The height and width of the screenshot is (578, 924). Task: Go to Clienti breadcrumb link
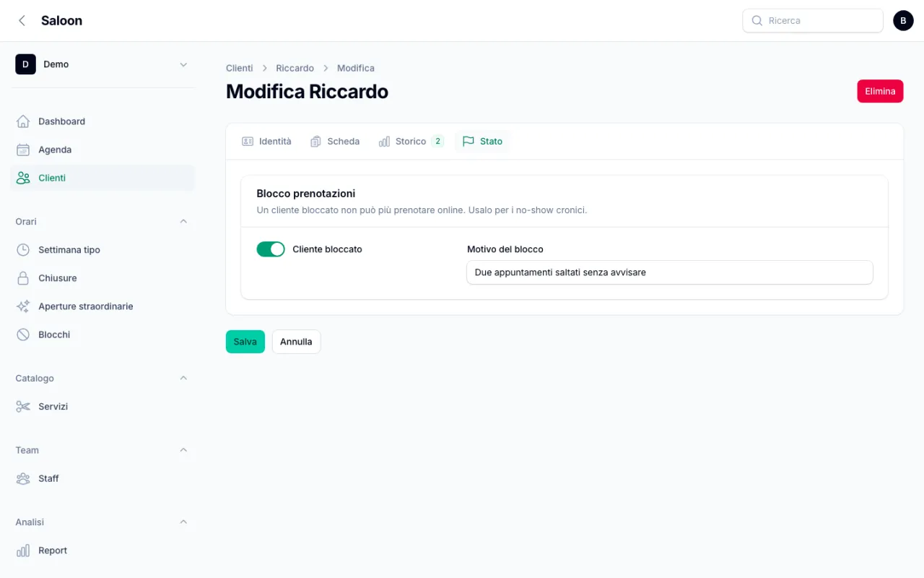(x=240, y=68)
